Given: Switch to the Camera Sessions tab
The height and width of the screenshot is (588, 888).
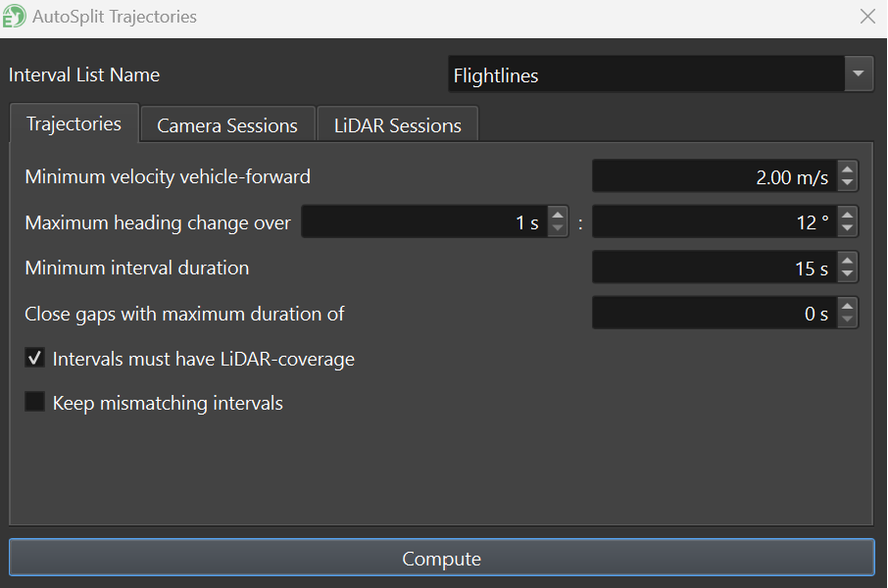Looking at the screenshot, I should tap(227, 125).
